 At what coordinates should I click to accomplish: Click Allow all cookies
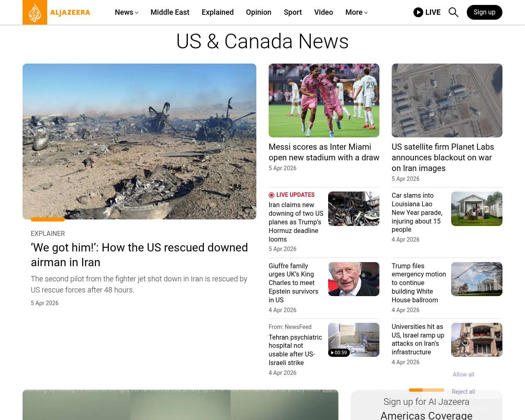(x=463, y=374)
